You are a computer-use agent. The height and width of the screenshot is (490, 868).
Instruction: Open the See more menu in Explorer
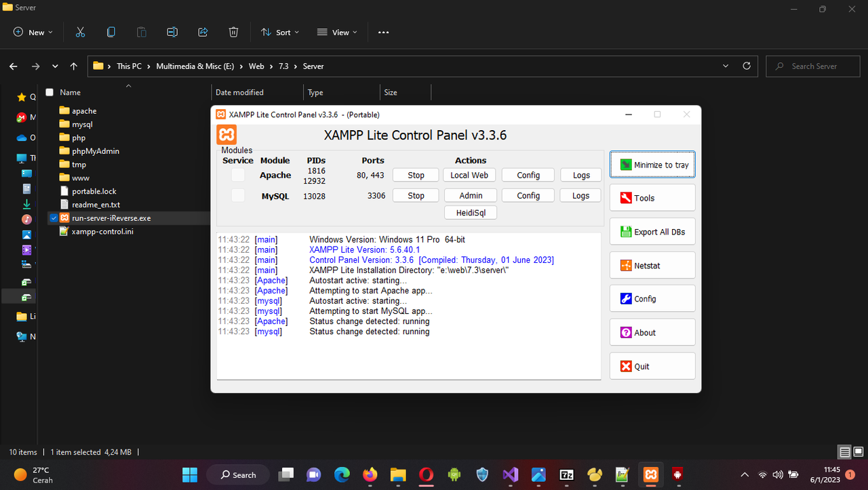383,32
